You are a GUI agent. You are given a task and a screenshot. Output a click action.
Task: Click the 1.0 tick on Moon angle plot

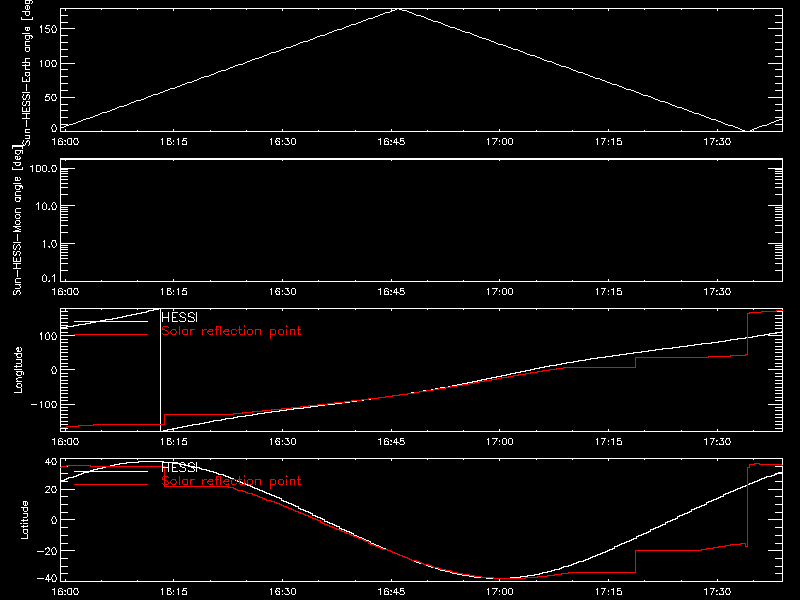pyautogui.click(x=49, y=244)
